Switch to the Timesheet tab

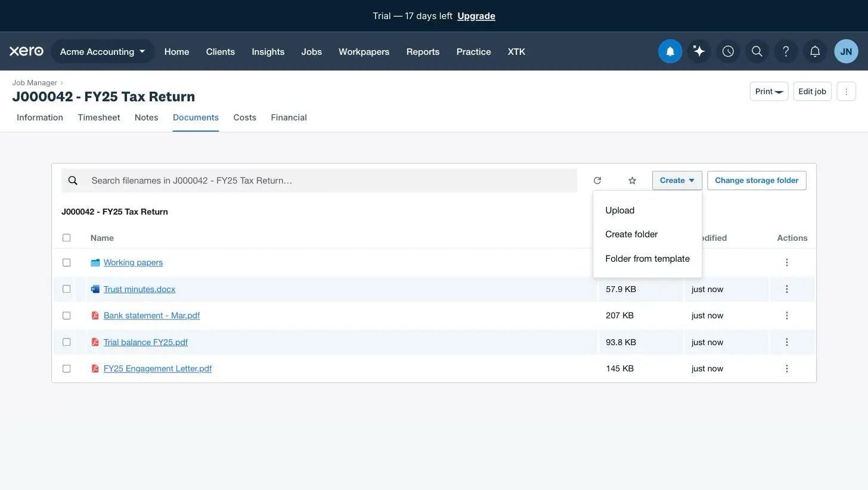(x=99, y=117)
